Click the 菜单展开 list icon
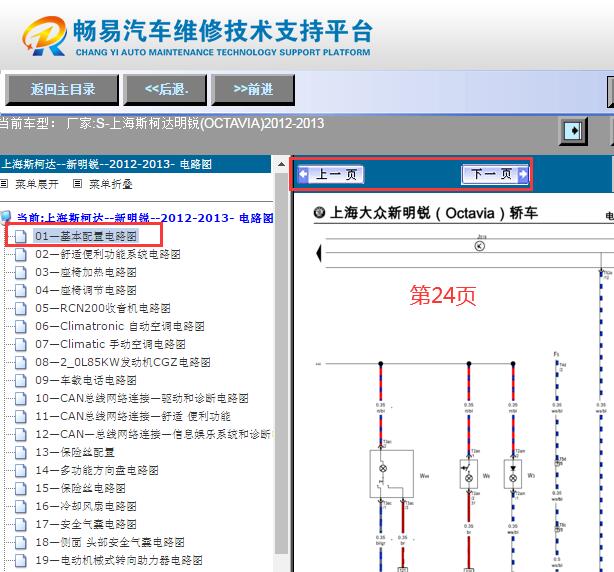Screen dimensions: 614x572 pyautogui.click(x=4, y=183)
